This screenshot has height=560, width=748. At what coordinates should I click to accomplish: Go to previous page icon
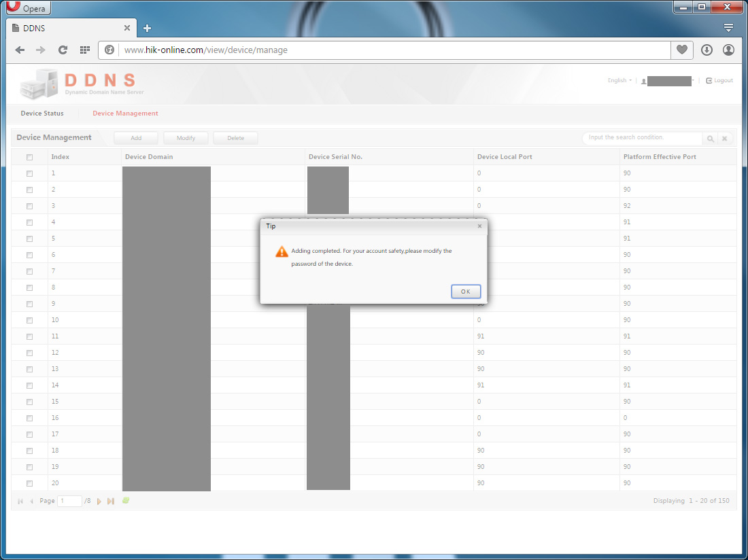click(x=31, y=502)
